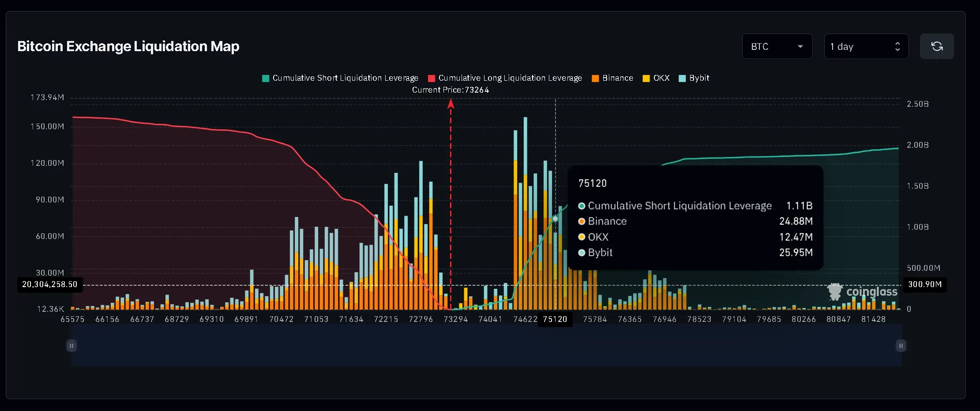Click the coinglass watermark logo
The width and height of the screenshot is (980, 411).
point(863,292)
